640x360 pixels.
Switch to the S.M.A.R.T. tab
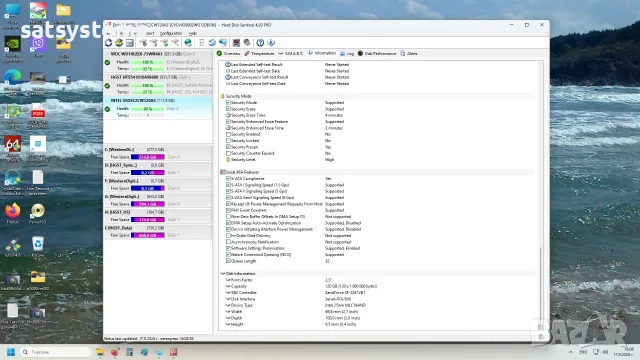tap(291, 53)
